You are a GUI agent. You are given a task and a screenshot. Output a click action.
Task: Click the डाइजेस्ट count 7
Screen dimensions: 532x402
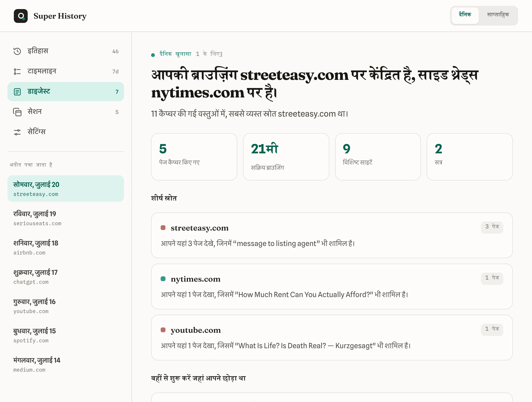pos(117,92)
